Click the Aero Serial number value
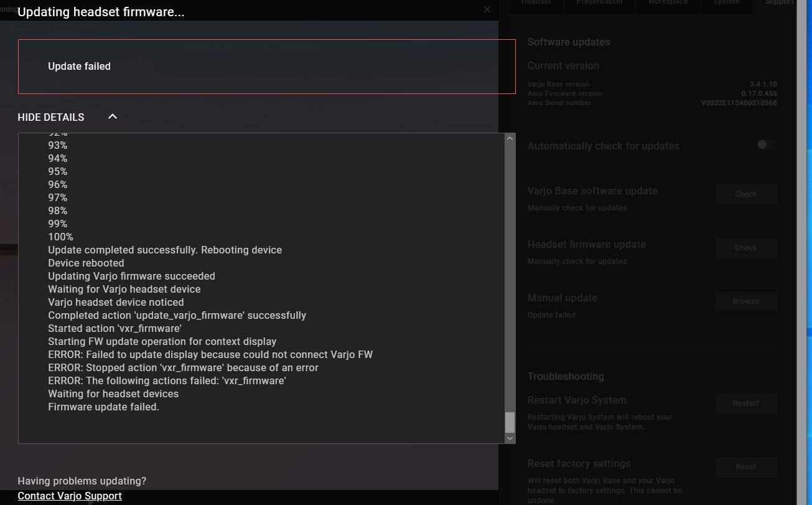Viewport: 812px width, 505px height. 739,103
